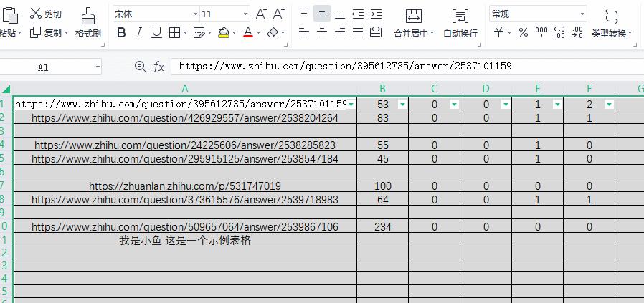
Task: Expand the borders dropdown arrow
Action: 185,33
